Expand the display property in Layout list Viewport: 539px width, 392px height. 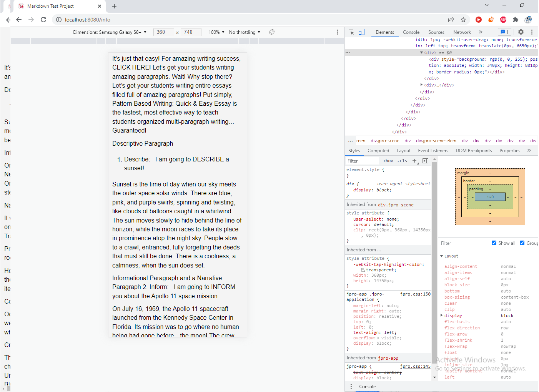point(441,315)
